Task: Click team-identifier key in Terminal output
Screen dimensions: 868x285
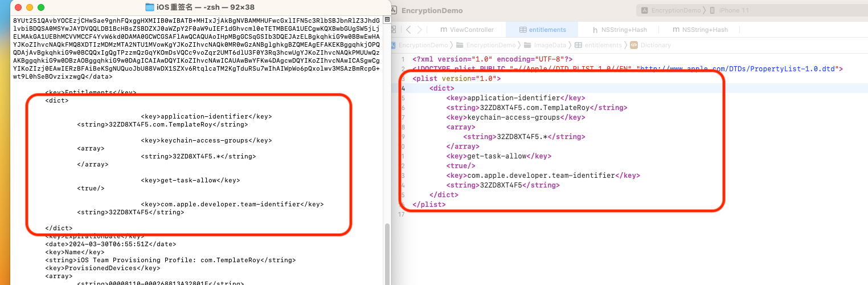Action: [232, 204]
